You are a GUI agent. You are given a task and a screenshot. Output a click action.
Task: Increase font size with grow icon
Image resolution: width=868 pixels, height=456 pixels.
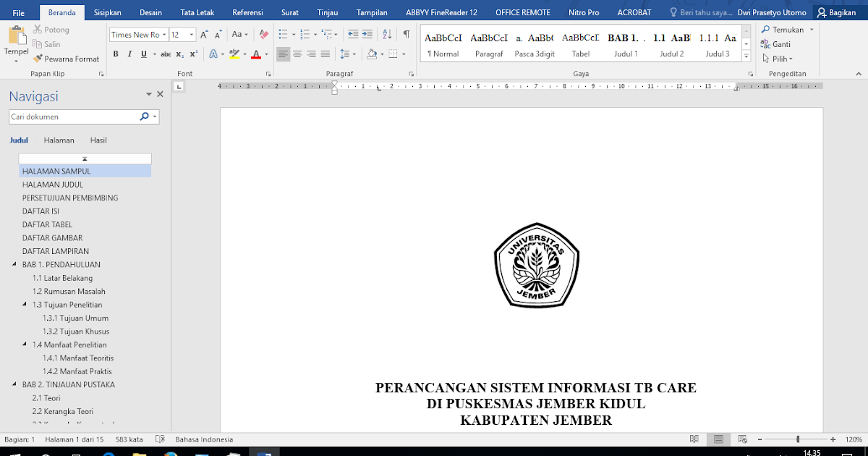(204, 35)
